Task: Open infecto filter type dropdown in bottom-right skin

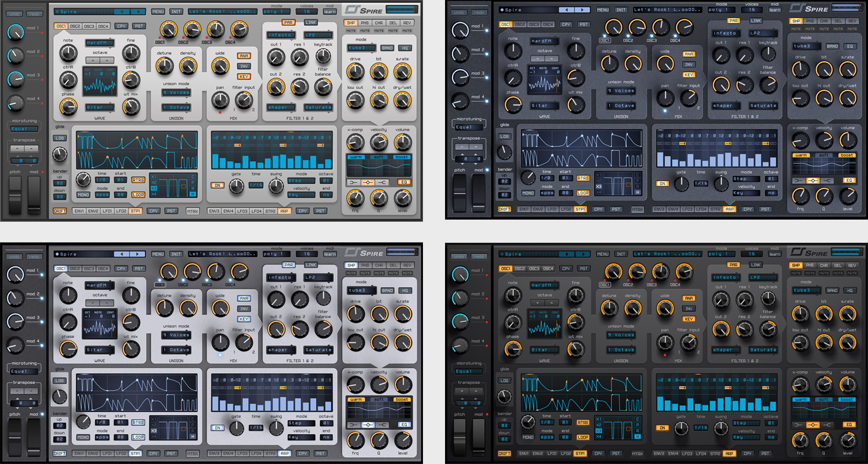Action: (x=725, y=278)
